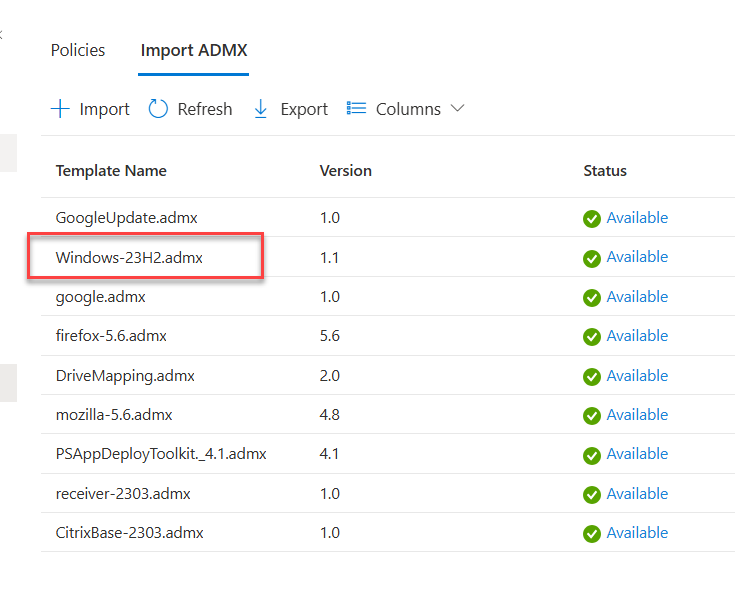Click version 2.0 of DriveMapping.admx
Image resolution: width=735 pixels, height=591 pixels.
330,376
